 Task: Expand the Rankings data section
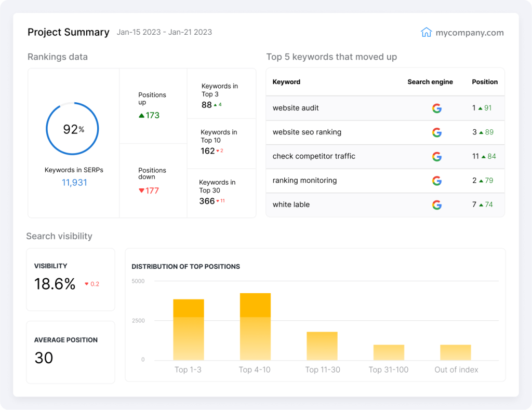pos(57,57)
